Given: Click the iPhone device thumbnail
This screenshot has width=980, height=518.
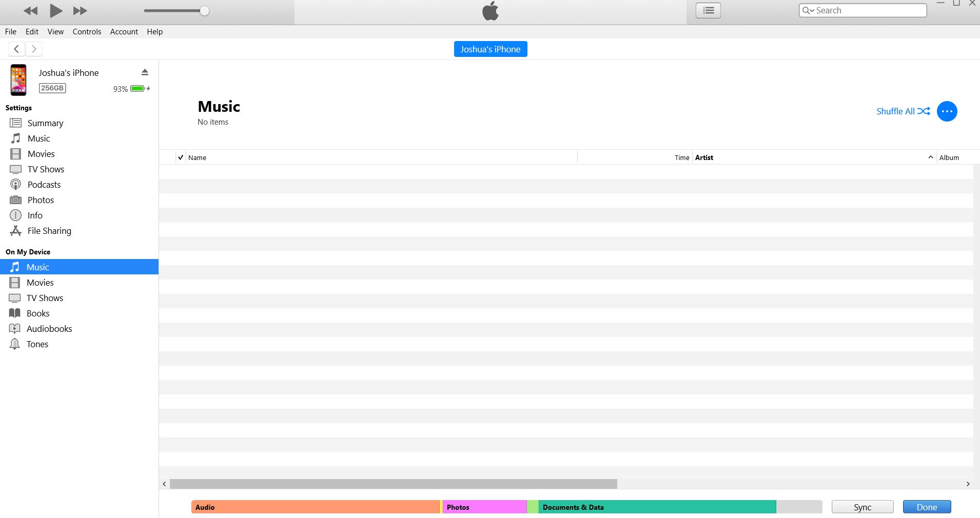Looking at the screenshot, I should pos(18,80).
